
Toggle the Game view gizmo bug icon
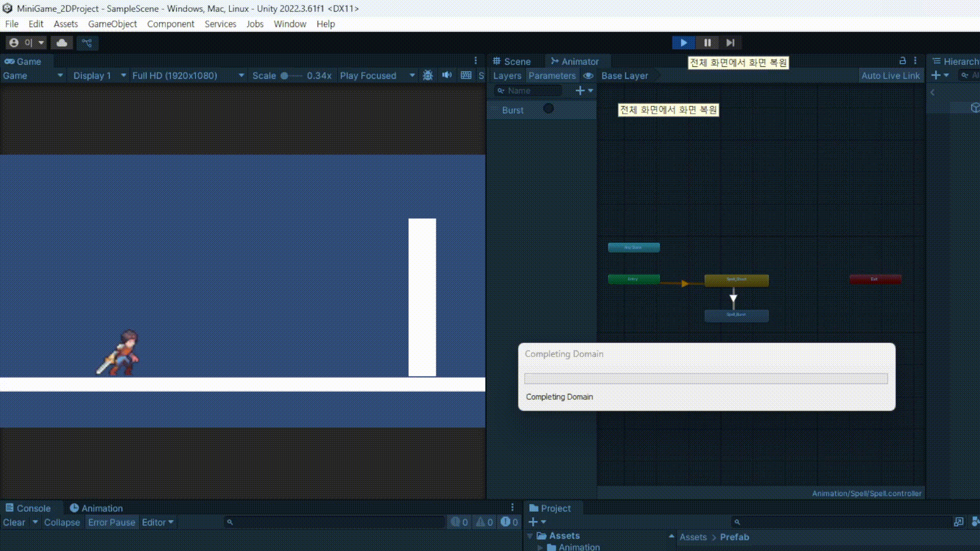428,76
